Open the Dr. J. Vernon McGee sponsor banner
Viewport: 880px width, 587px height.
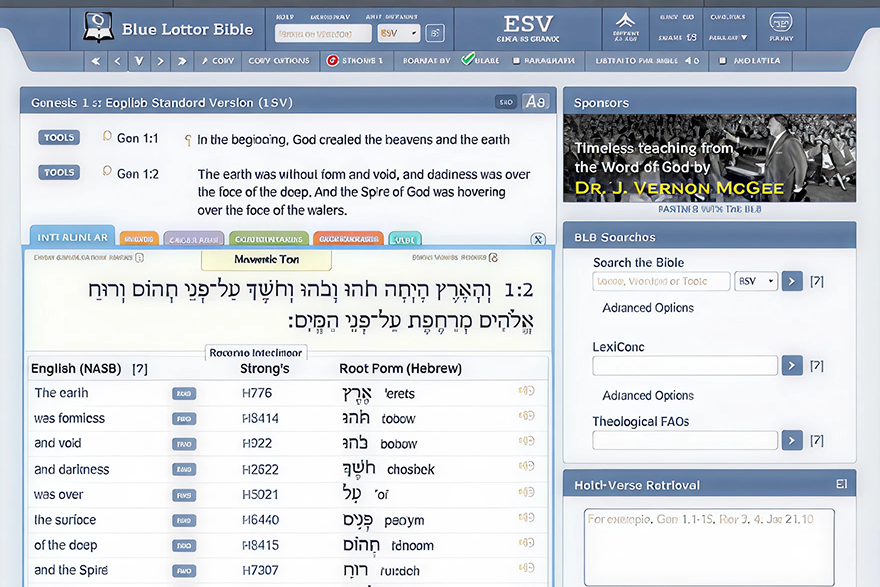click(x=709, y=158)
